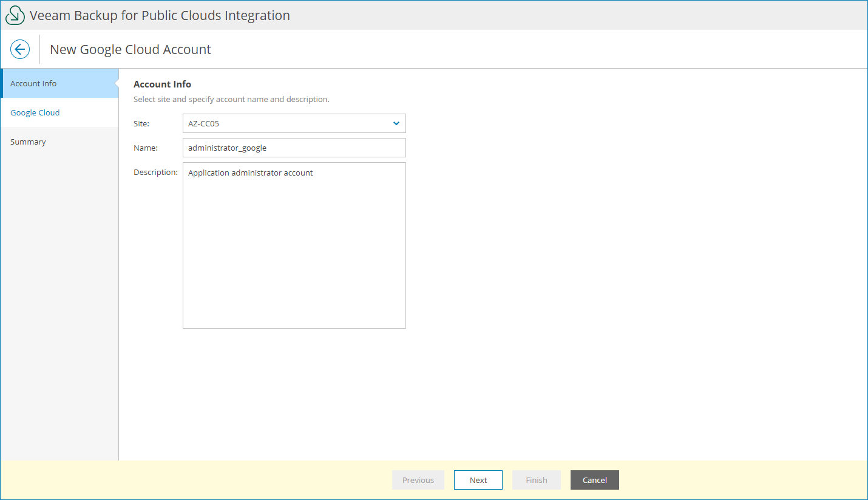Click the Next button

478,480
